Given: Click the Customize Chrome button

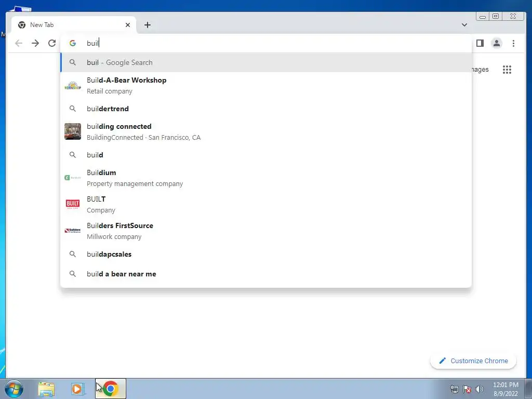Looking at the screenshot, I should (x=473, y=361).
